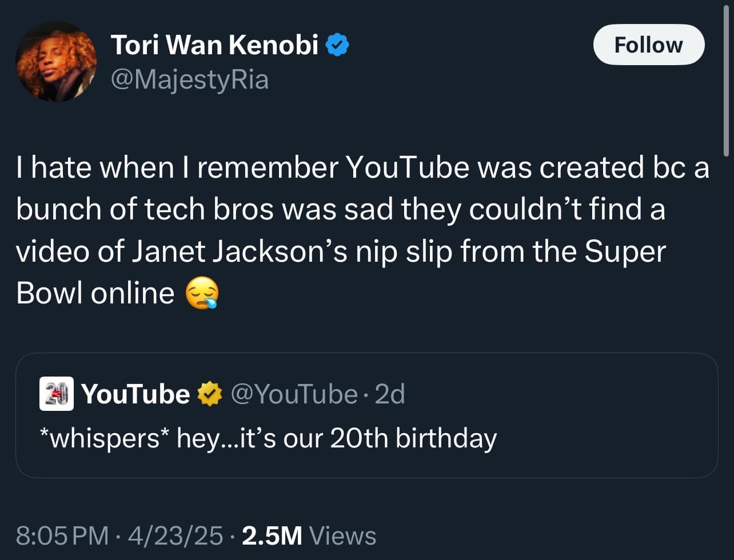Click the sleepy face emoji in the tweet
The height and width of the screenshot is (560, 734).
202,294
